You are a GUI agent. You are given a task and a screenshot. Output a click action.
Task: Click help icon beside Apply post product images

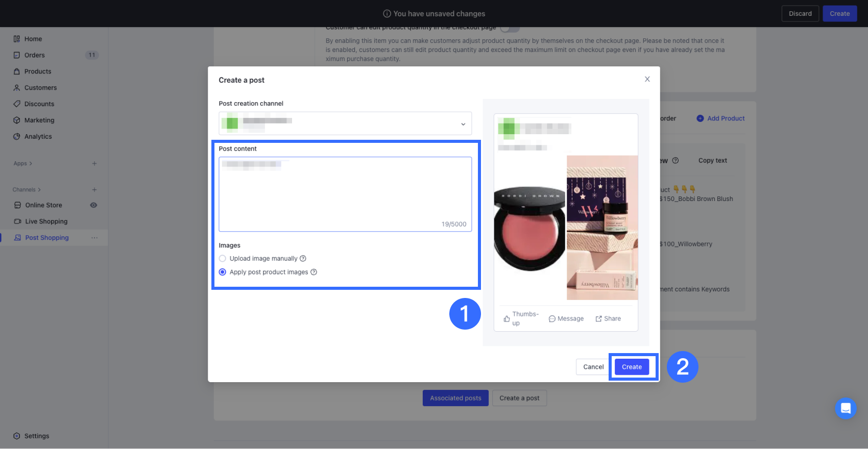(314, 272)
